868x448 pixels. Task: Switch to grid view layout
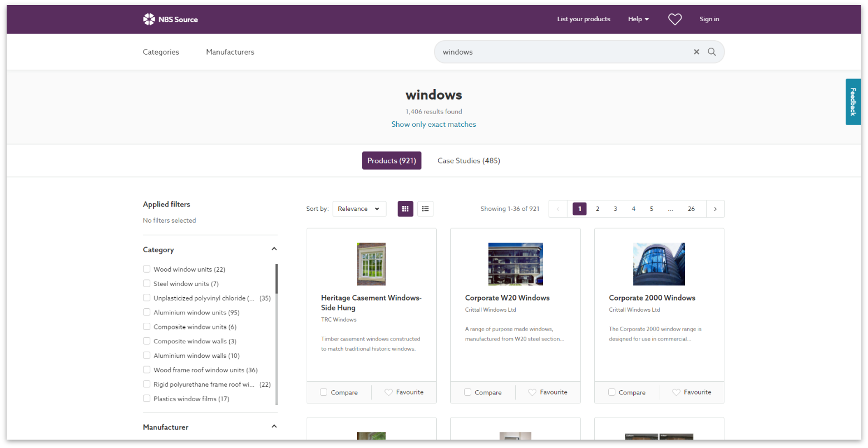[x=405, y=209]
